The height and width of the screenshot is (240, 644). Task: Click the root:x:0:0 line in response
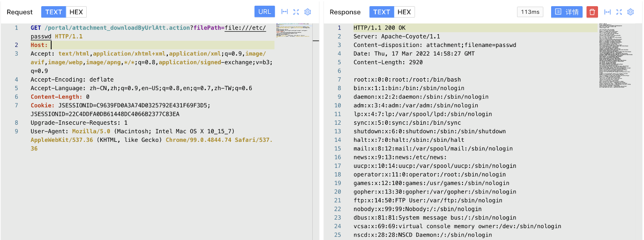407,80
